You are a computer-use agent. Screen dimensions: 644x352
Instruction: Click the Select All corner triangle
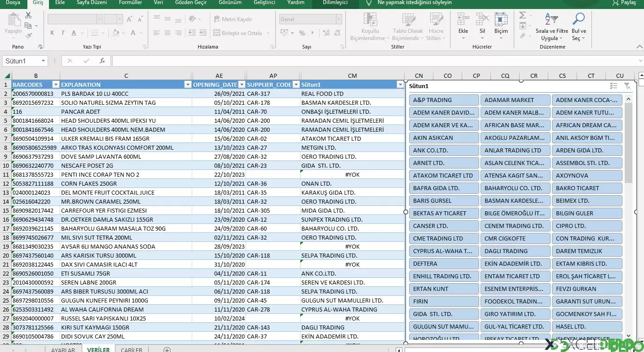coord(6,76)
